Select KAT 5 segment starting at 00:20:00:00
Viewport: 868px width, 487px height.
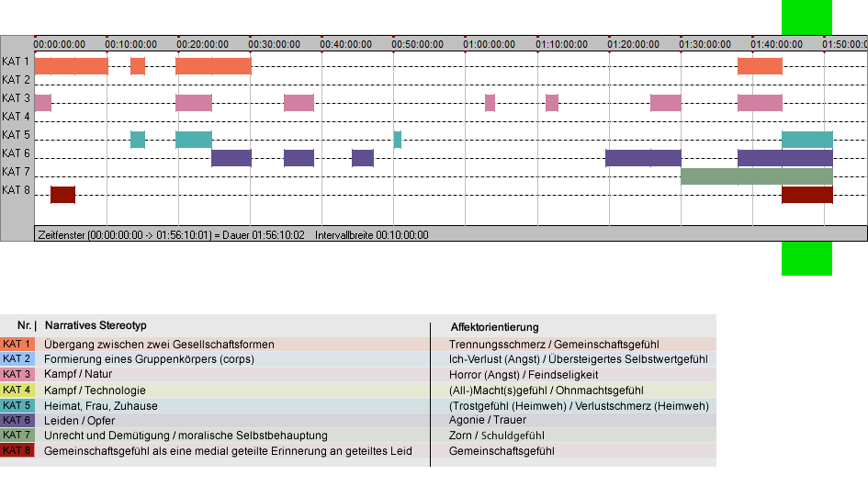194,140
